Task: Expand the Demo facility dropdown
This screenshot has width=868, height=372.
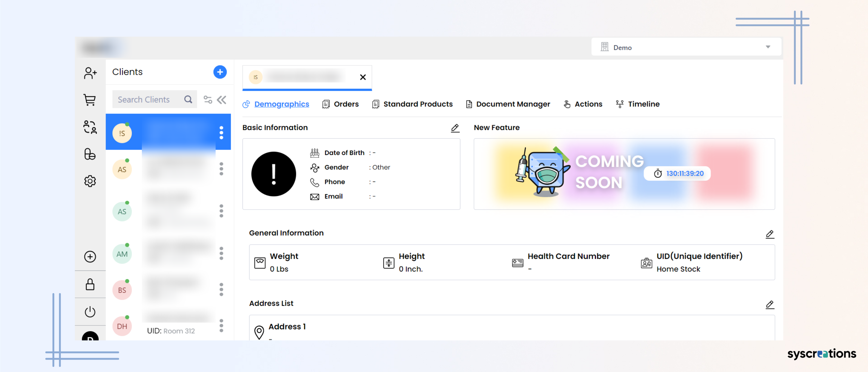Action: tap(768, 47)
